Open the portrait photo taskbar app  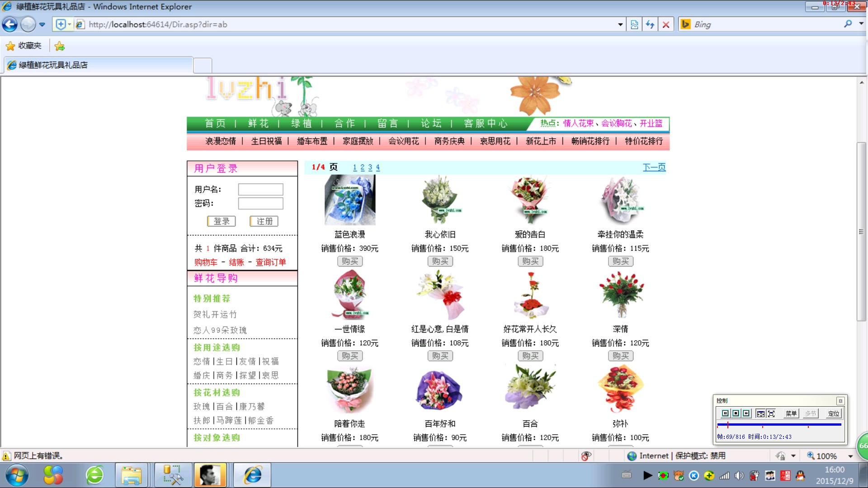pyautogui.click(x=210, y=475)
